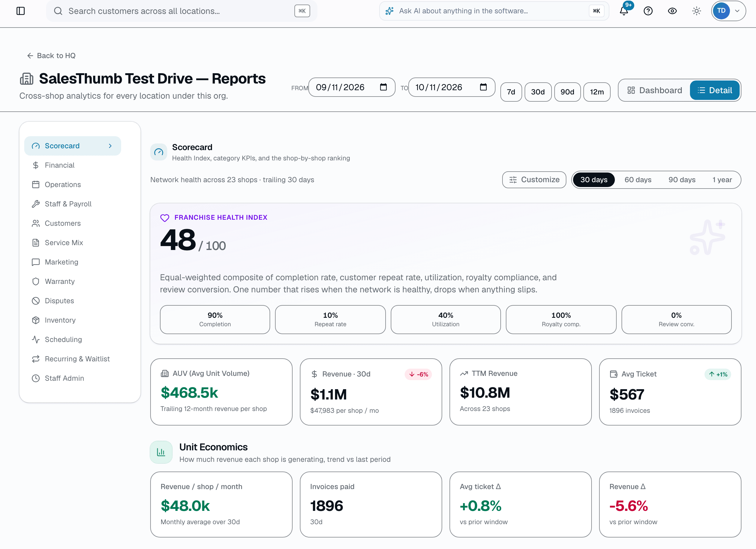Select the 90 days window

pyautogui.click(x=682, y=180)
